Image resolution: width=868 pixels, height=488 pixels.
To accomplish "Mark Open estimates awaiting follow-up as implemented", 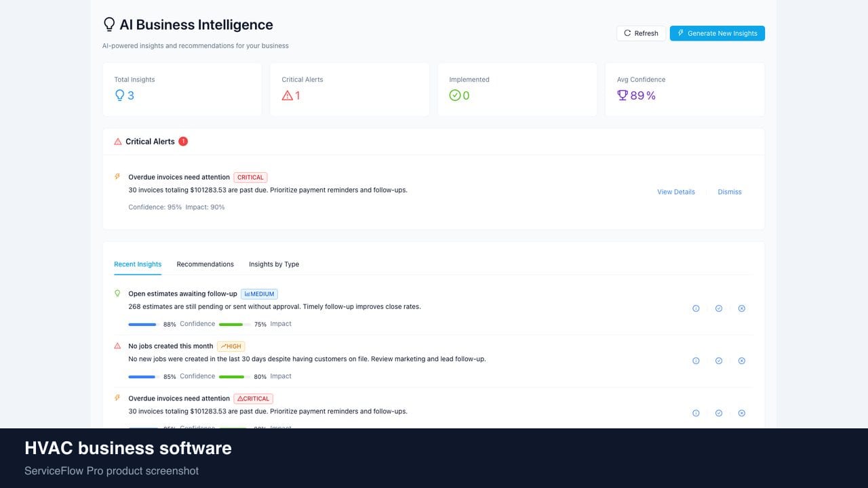I will pos(719,308).
